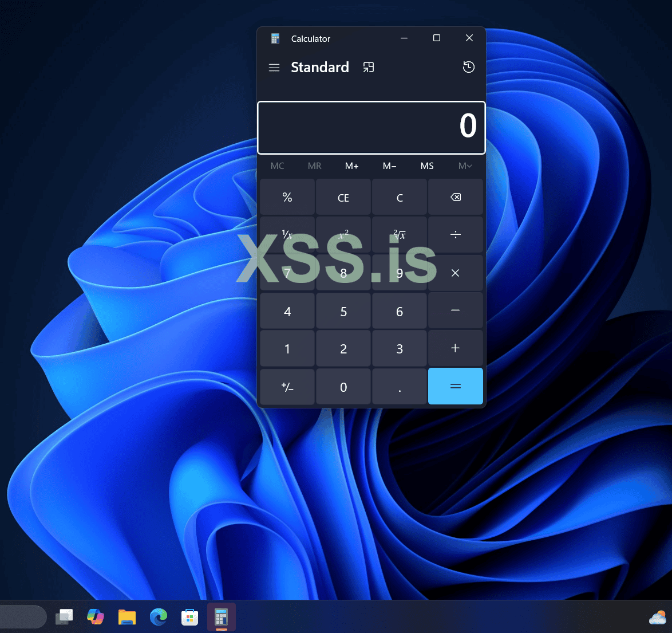Image resolution: width=672 pixels, height=633 pixels.
Task: Click the equals button
Action: (x=455, y=387)
